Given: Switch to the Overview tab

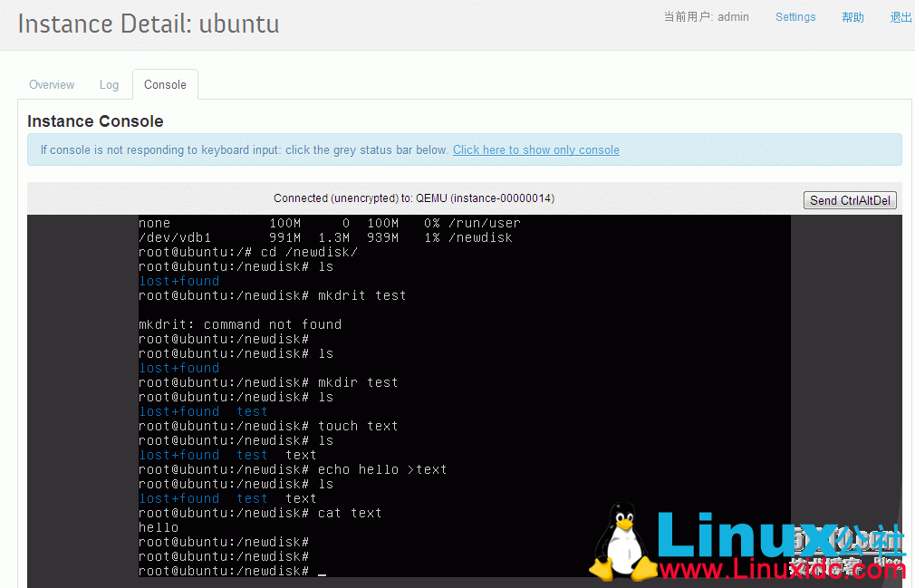Looking at the screenshot, I should (x=51, y=84).
